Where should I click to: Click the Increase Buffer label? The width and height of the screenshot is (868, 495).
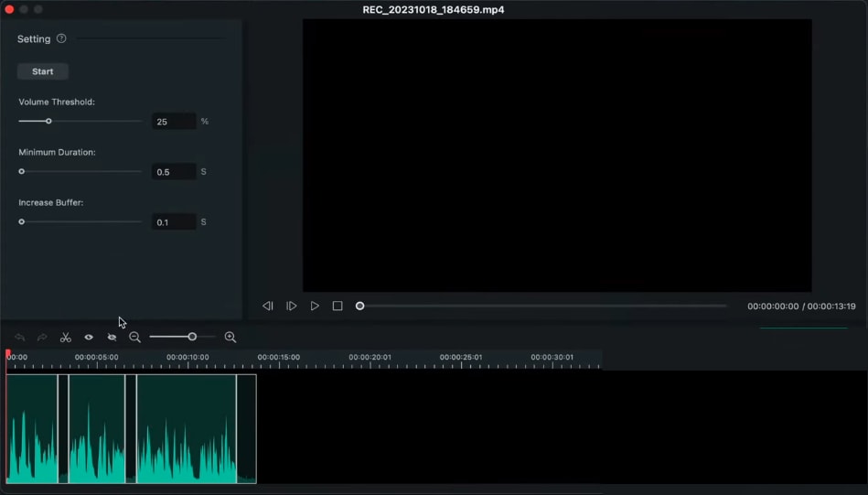pyautogui.click(x=51, y=202)
